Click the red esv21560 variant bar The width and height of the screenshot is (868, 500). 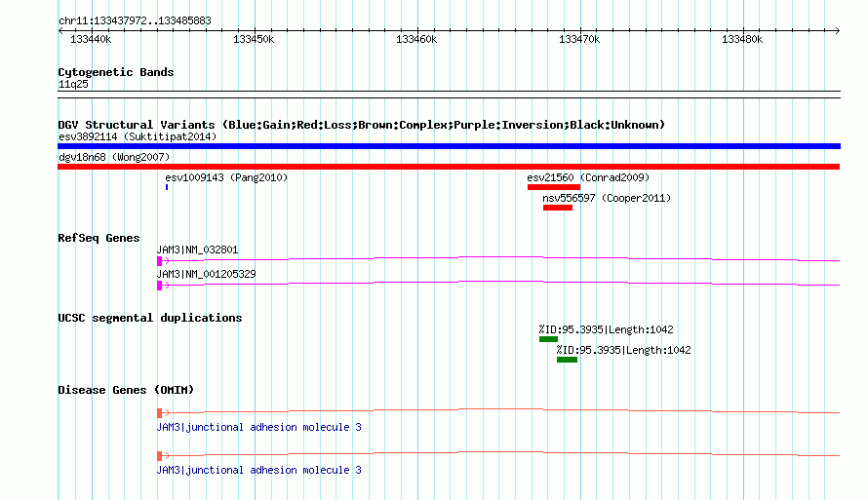pyautogui.click(x=554, y=187)
